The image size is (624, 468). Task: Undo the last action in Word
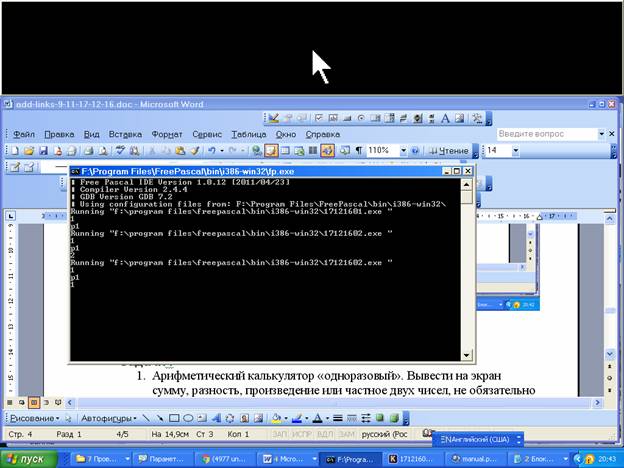tap(212, 150)
